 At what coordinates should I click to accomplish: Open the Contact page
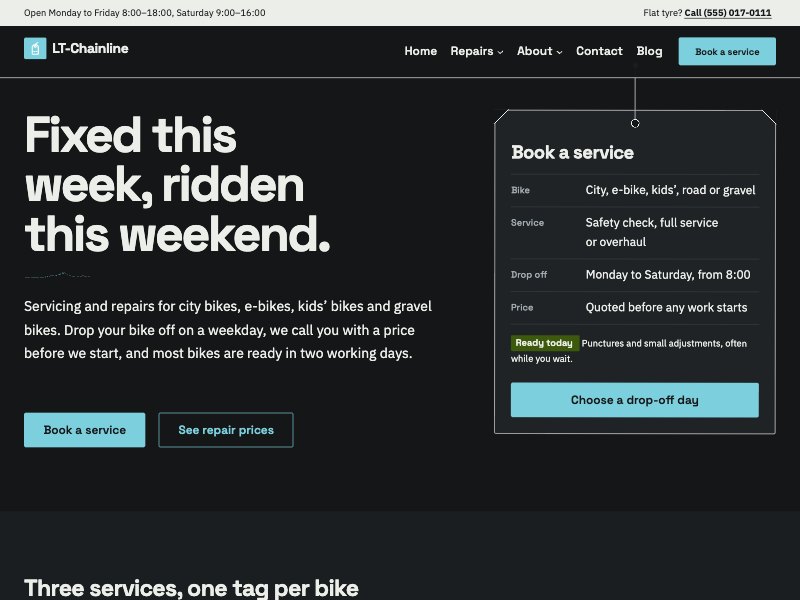click(x=599, y=51)
